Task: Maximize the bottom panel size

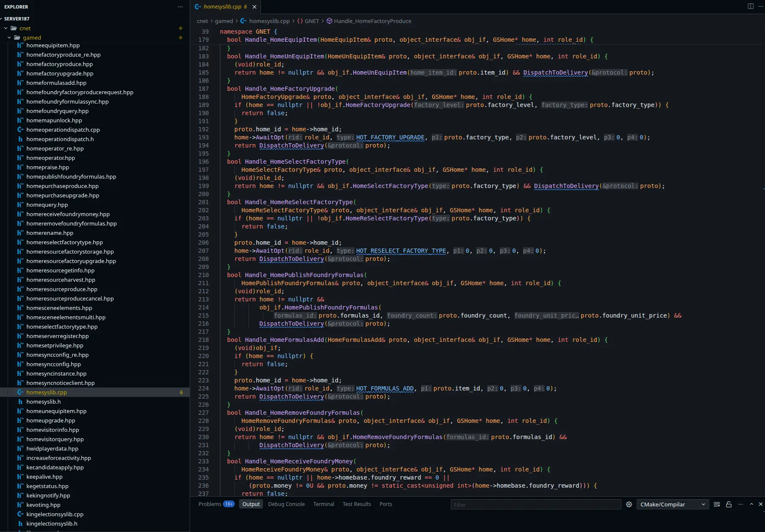Action: 751,504
